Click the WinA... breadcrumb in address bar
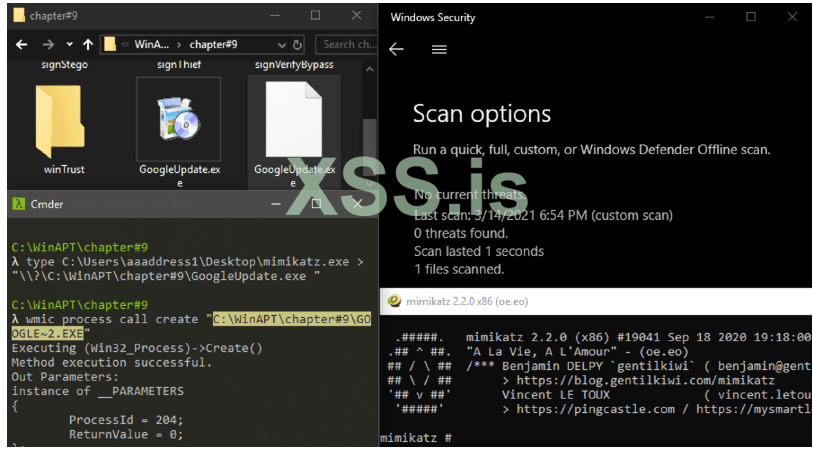Screen dimensions: 813x451 [151, 45]
